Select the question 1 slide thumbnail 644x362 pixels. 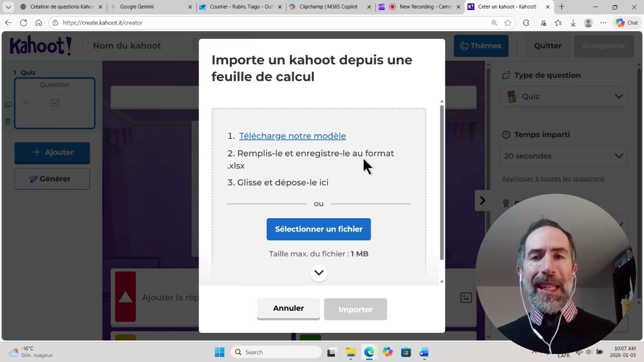(x=54, y=103)
